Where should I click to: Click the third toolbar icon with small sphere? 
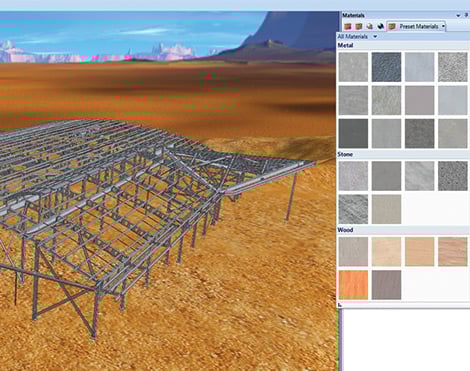tap(370, 26)
